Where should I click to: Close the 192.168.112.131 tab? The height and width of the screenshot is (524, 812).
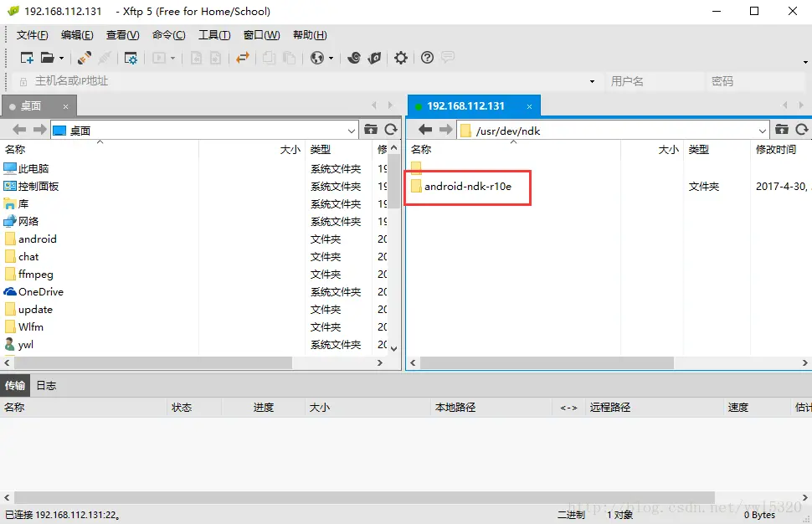pos(529,106)
